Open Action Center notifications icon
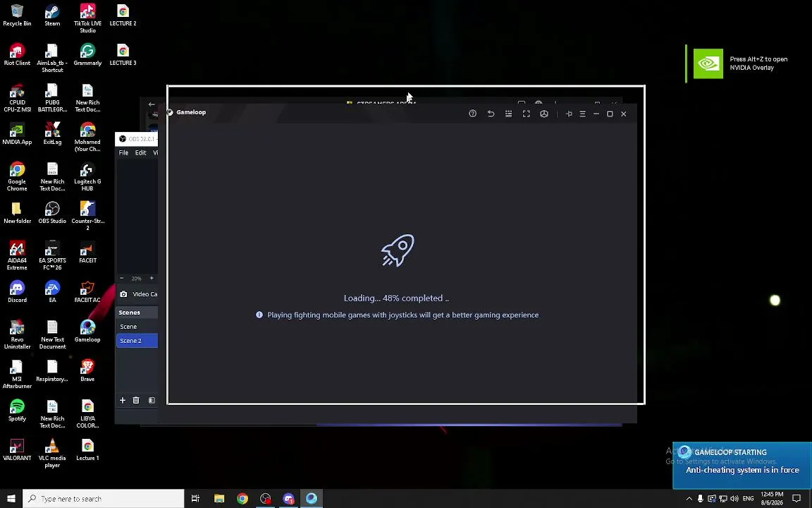The image size is (812, 508). point(796,499)
